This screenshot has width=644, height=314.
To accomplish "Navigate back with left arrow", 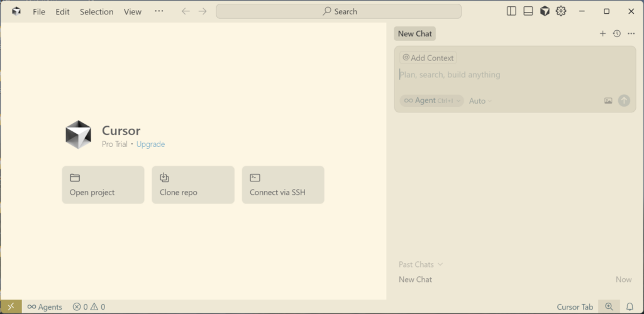I will tap(186, 11).
